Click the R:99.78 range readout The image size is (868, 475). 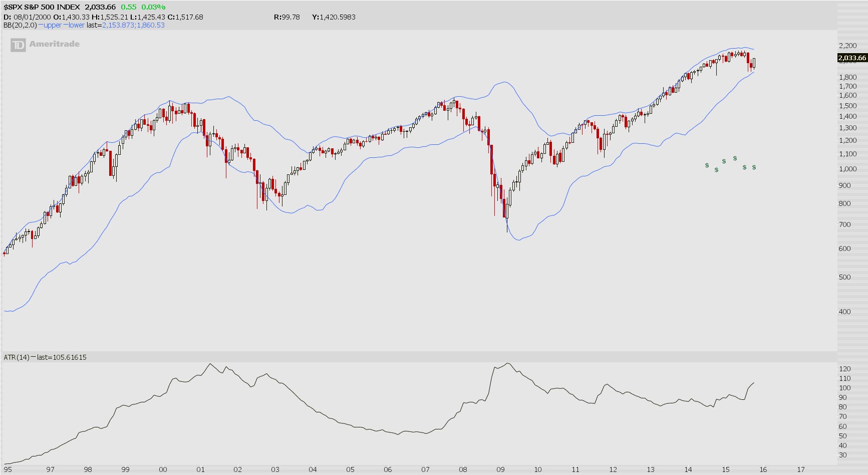click(287, 17)
